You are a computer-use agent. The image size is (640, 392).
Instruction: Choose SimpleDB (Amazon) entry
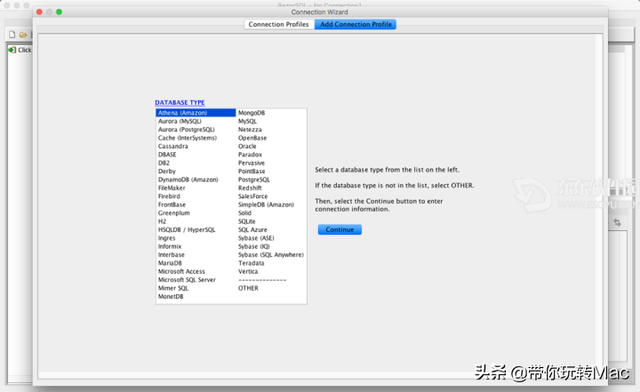tap(266, 205)
